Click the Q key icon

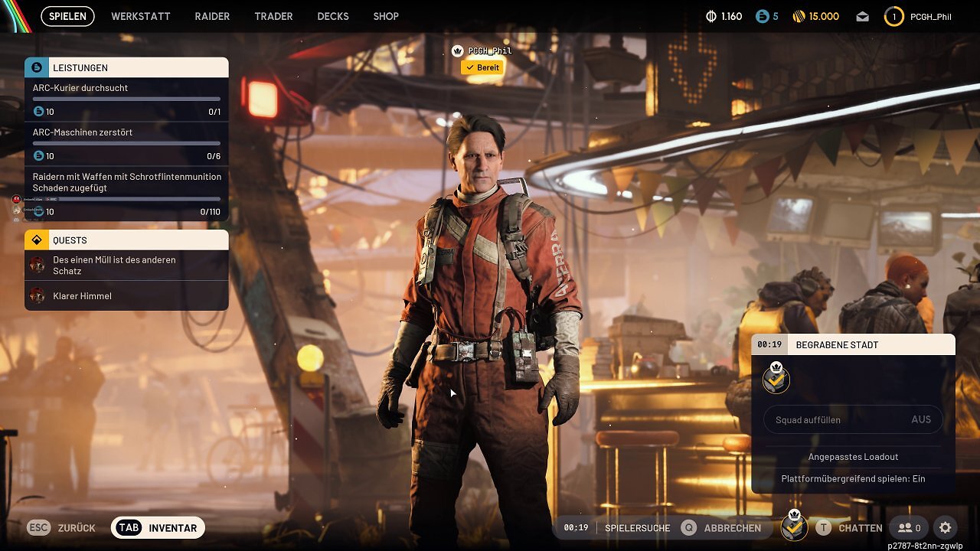689,527
